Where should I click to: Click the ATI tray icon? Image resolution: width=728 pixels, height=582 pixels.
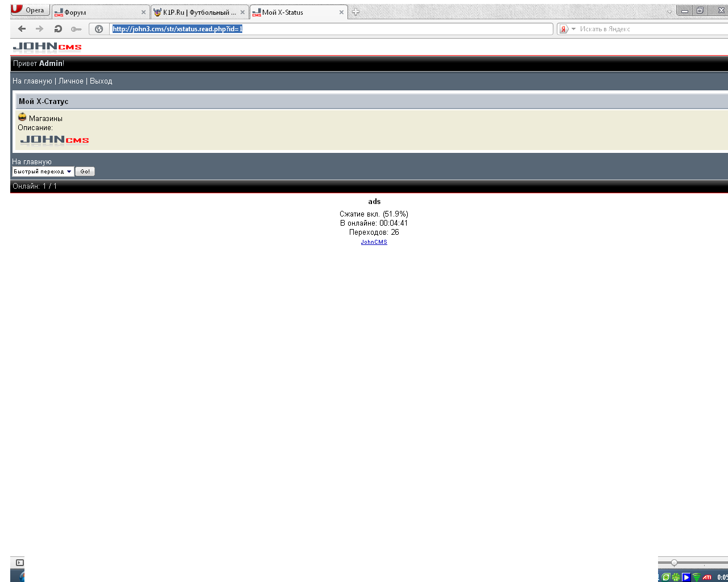pyautogui.click(x=707, y=577)
